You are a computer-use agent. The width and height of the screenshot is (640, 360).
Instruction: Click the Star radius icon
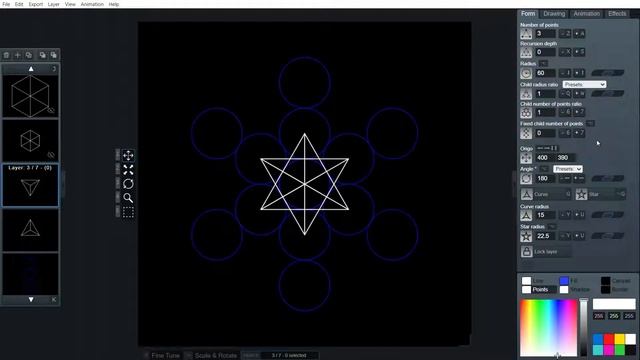pos(526,236)
